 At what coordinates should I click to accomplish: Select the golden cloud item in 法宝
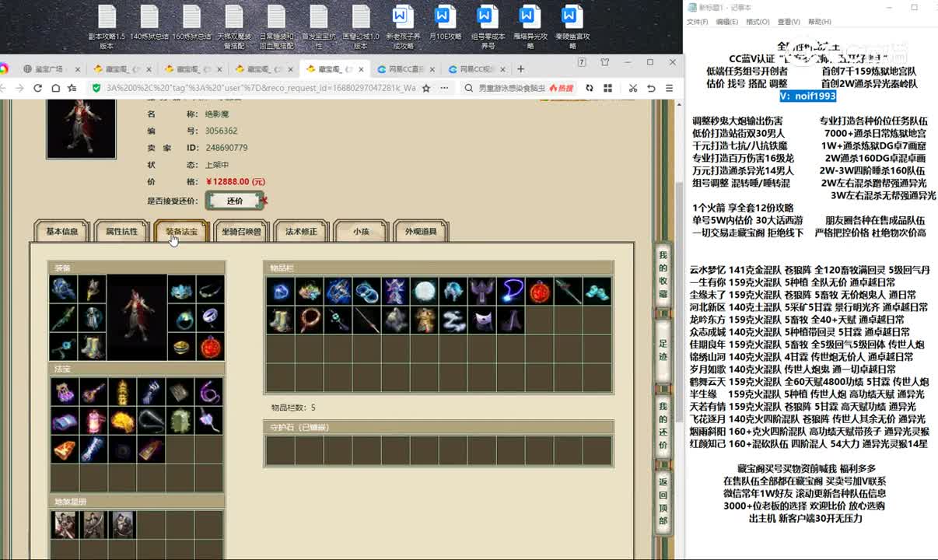[x=122, y=421]
